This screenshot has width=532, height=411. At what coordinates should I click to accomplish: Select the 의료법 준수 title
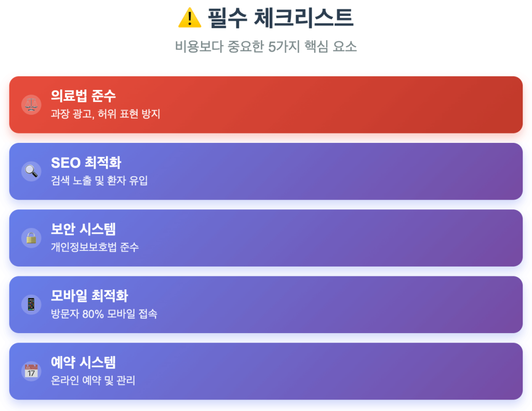[x=83, y=96]
